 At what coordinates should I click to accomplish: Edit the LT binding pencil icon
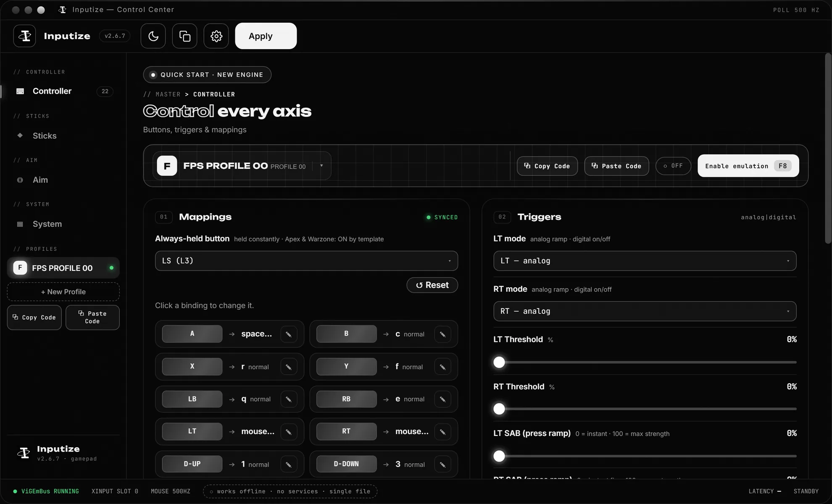pos(289,432)
